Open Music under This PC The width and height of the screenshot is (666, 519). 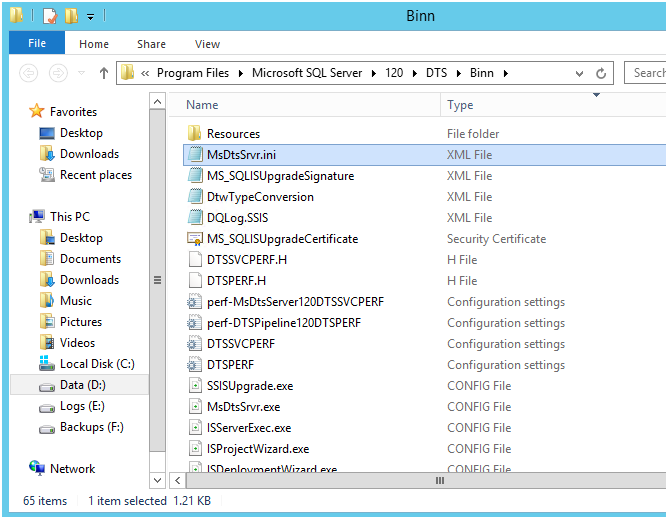[x=76, y=301]
